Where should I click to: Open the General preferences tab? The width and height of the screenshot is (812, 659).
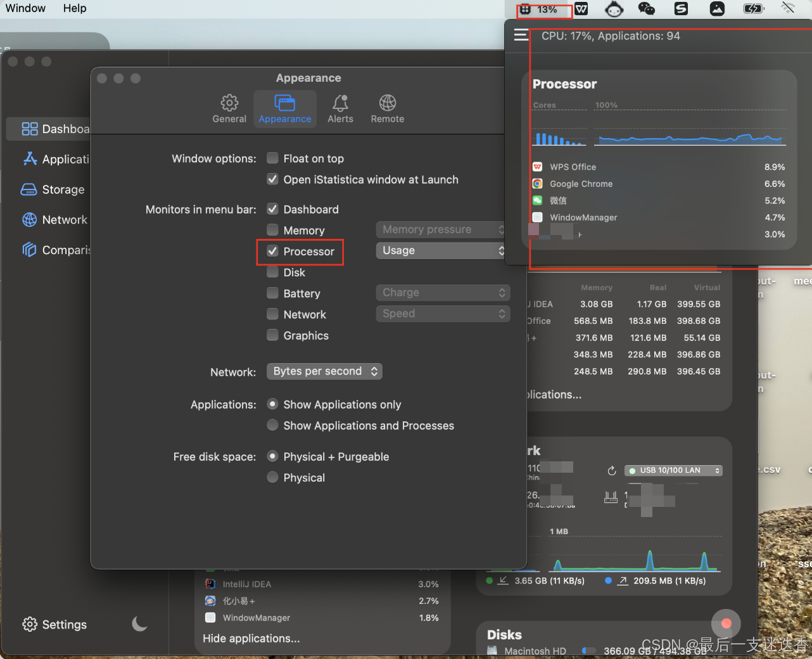(x=229, y=109)
